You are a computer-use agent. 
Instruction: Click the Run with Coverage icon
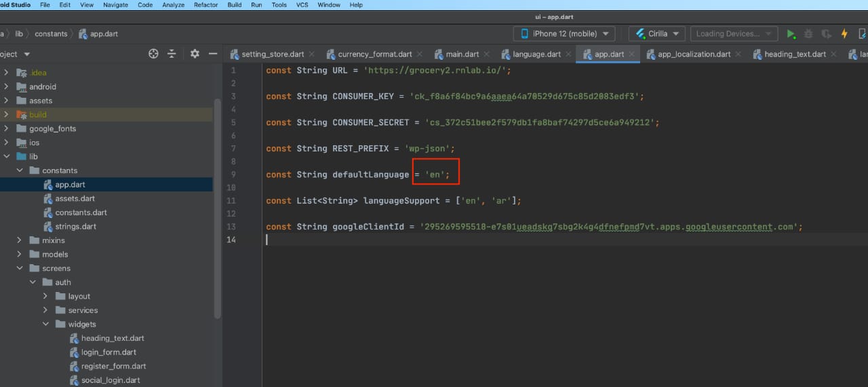(826, 34)
